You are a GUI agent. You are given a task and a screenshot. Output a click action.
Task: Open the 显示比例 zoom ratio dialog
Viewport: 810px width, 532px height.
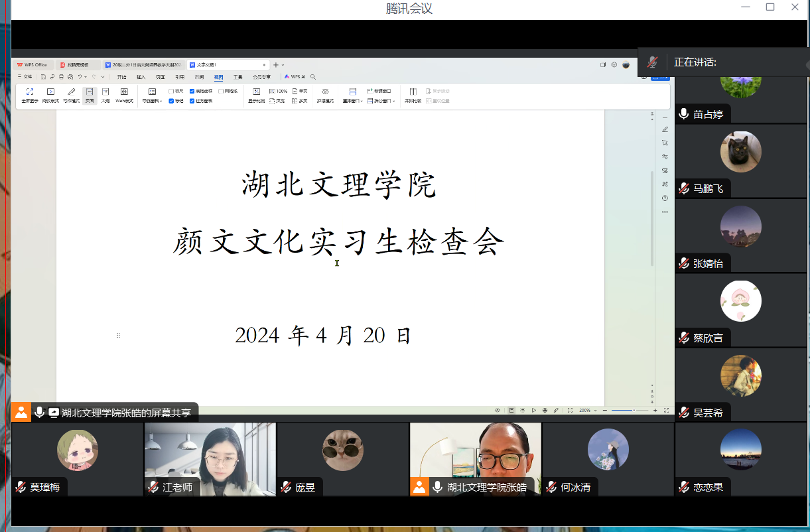click(256, 92)
